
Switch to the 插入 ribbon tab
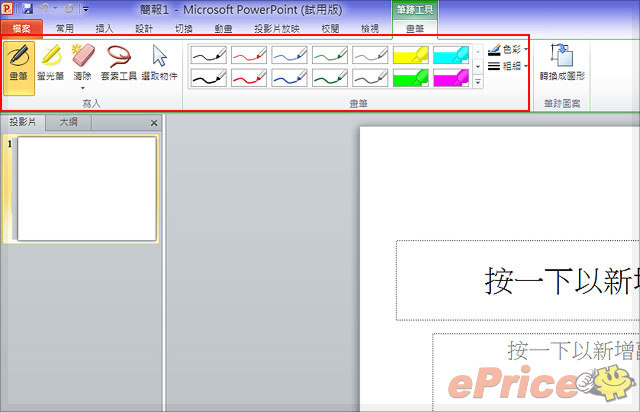106,29
